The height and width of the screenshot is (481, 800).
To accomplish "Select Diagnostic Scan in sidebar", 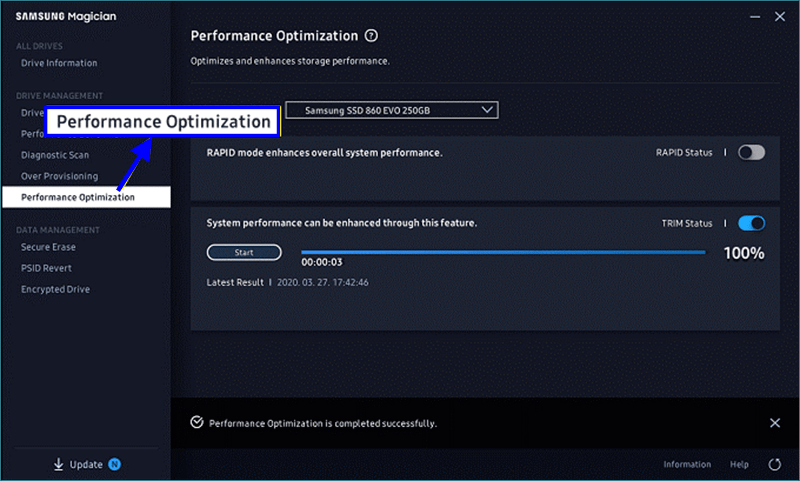I will coord(55,155).
